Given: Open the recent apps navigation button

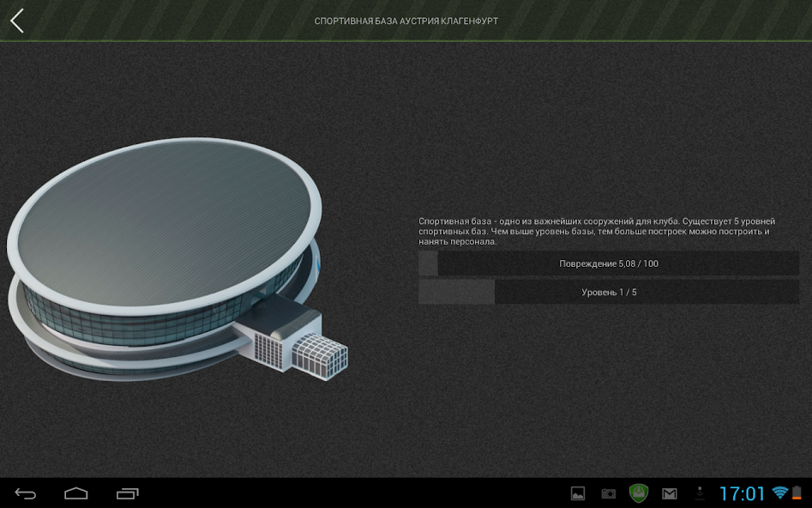Looking at the screenshot, I should 127,493.
